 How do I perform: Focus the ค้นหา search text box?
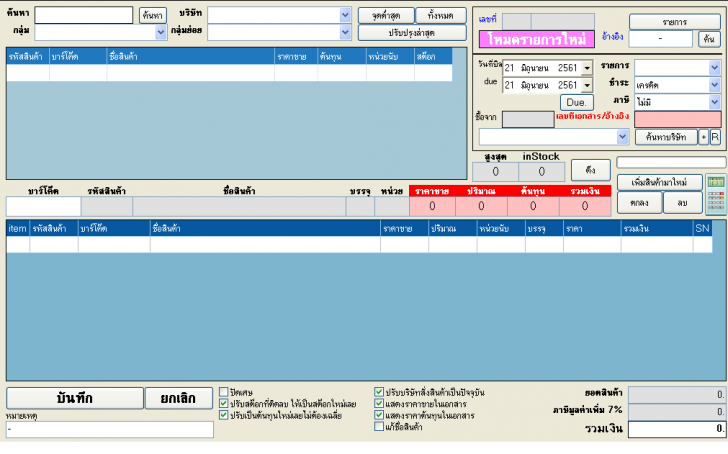point(84,15)
